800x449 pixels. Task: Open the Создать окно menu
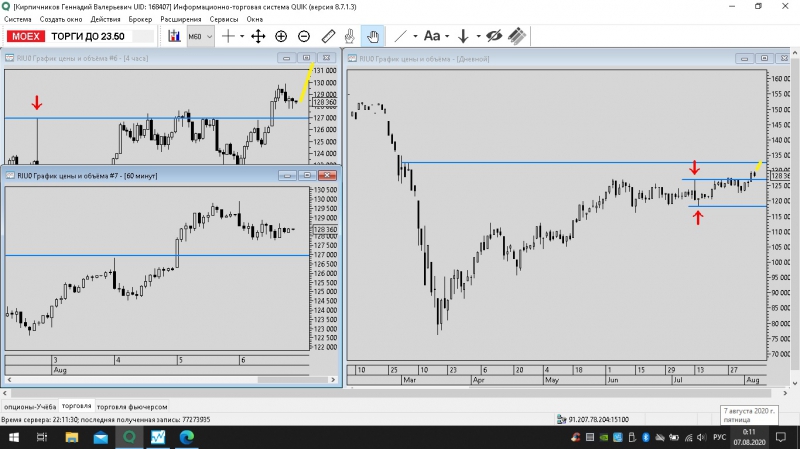pyautogui.click(x=61, y=19)
